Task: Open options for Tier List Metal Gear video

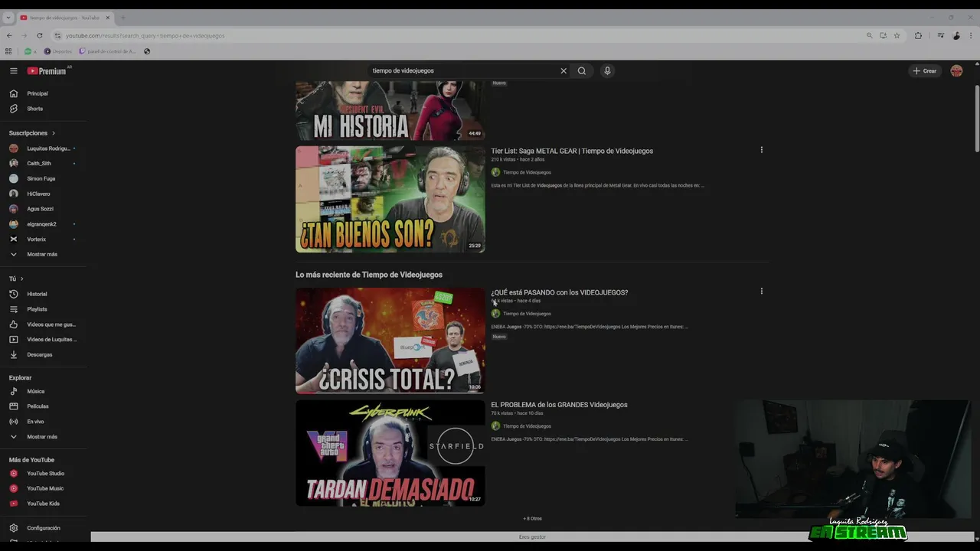Action: click(761, 150)
